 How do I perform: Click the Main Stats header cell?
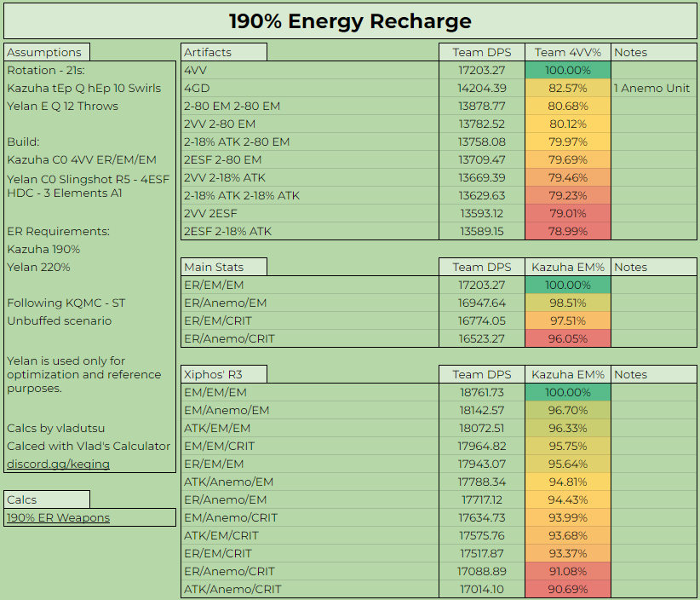tap(224, 267)
